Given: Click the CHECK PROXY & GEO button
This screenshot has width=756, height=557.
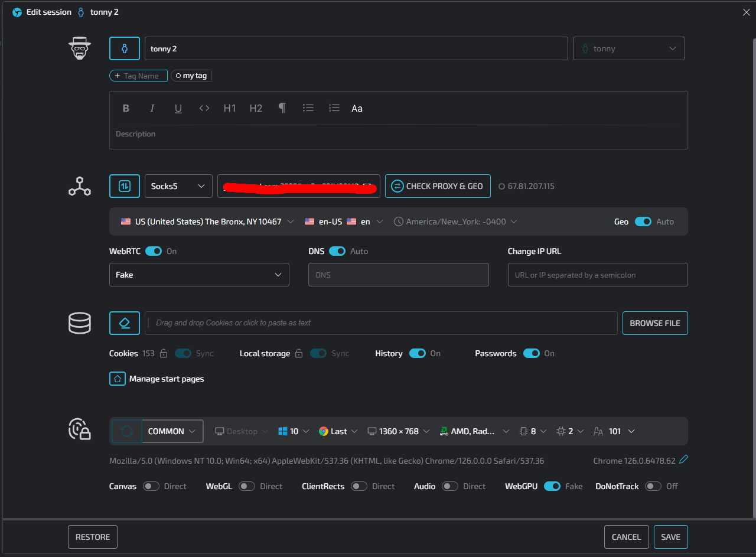Looking at the screenshot, I should [438, 186].
